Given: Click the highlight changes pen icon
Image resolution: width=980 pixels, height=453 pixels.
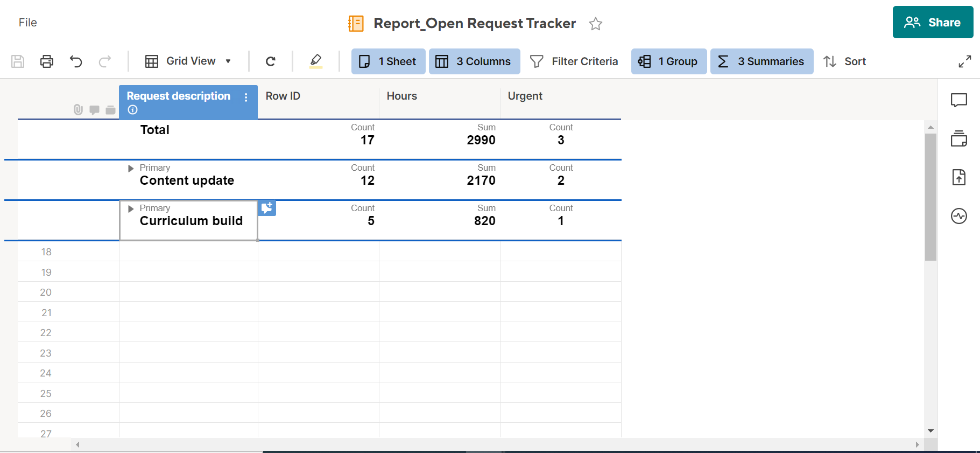Looking at the screenshot, I should pyautogui.click(x=316, y=61).
